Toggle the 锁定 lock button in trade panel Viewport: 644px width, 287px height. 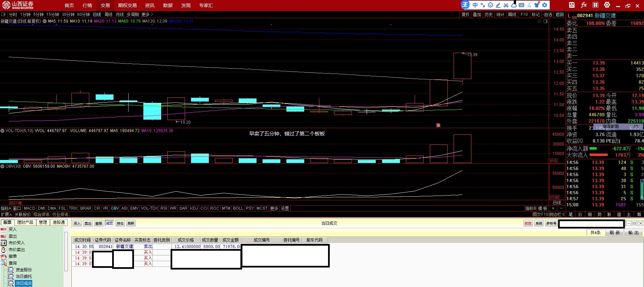coord(528,223)
